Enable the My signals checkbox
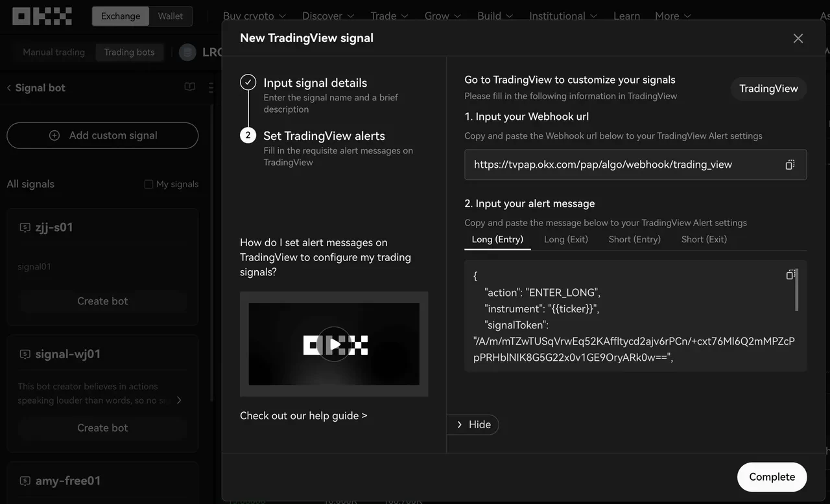Screen dimensions: 830x504 click(x=148, y=184)
